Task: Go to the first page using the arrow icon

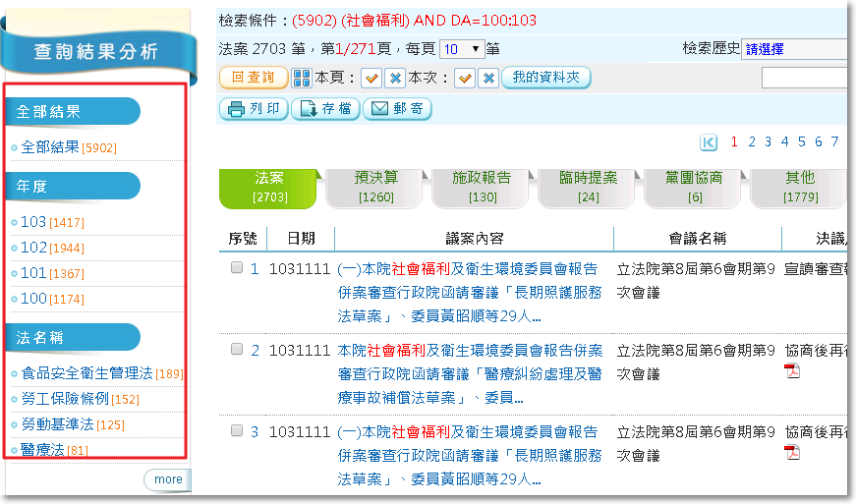Action: pos(709,142)
